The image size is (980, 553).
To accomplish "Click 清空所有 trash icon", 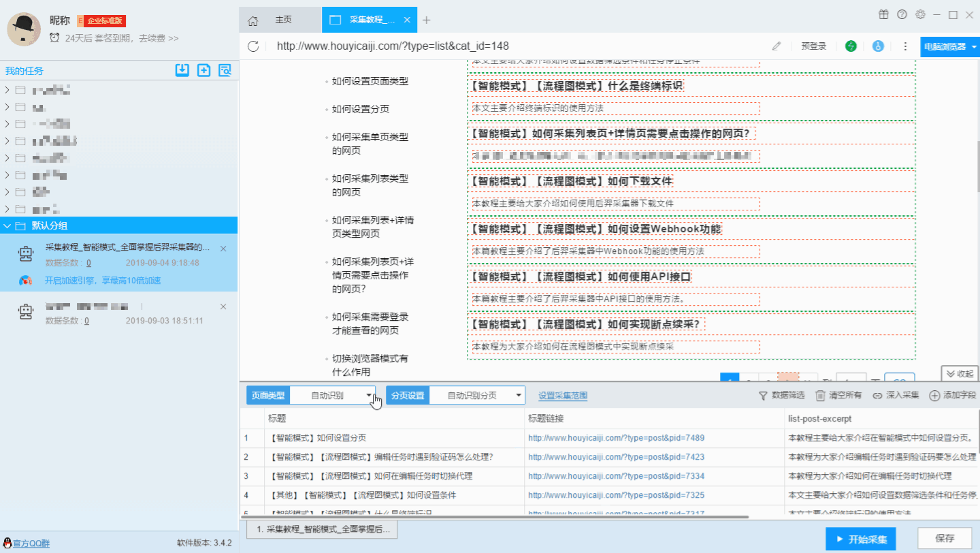I will pos(821,395).
